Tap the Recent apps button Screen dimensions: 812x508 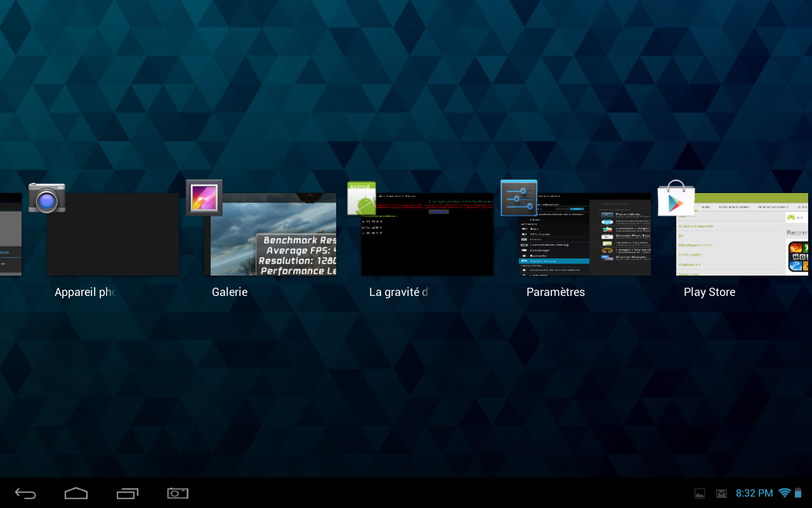[127, 493]
